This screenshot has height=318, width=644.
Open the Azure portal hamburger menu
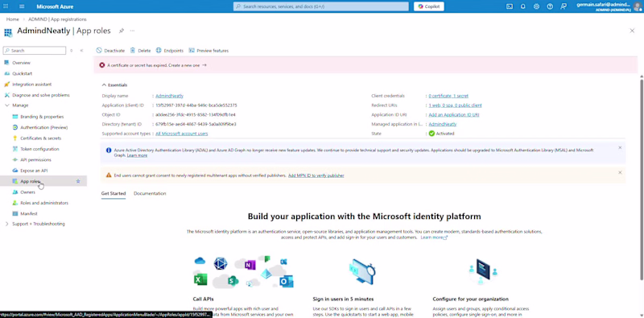tap(22, 6)
